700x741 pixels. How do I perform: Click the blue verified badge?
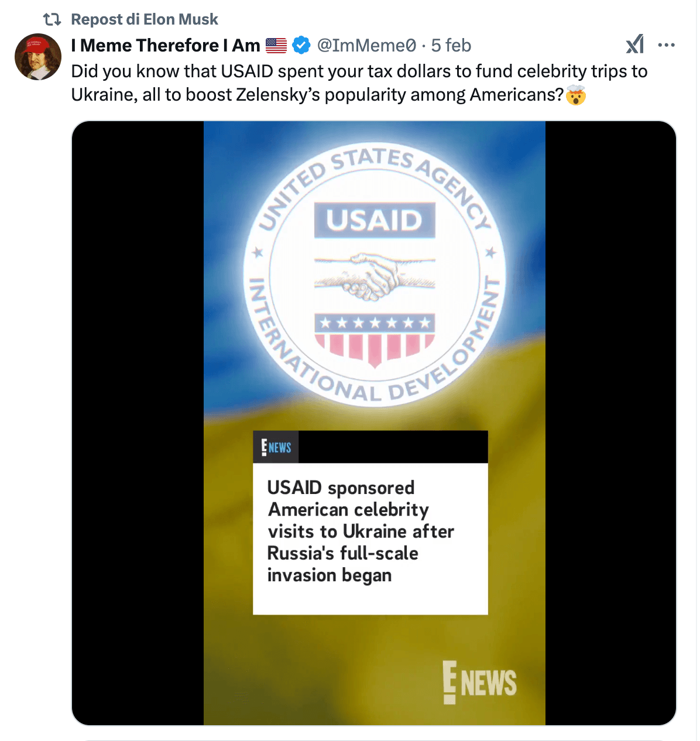[301, 45]
